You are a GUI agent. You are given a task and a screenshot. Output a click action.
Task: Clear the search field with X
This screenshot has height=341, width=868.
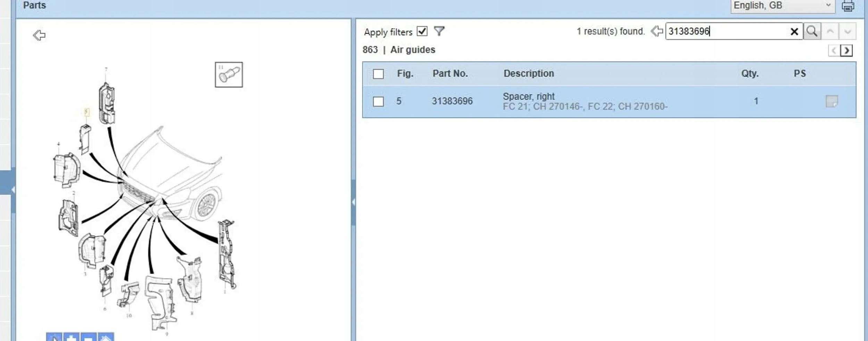(x=794, y=32)
